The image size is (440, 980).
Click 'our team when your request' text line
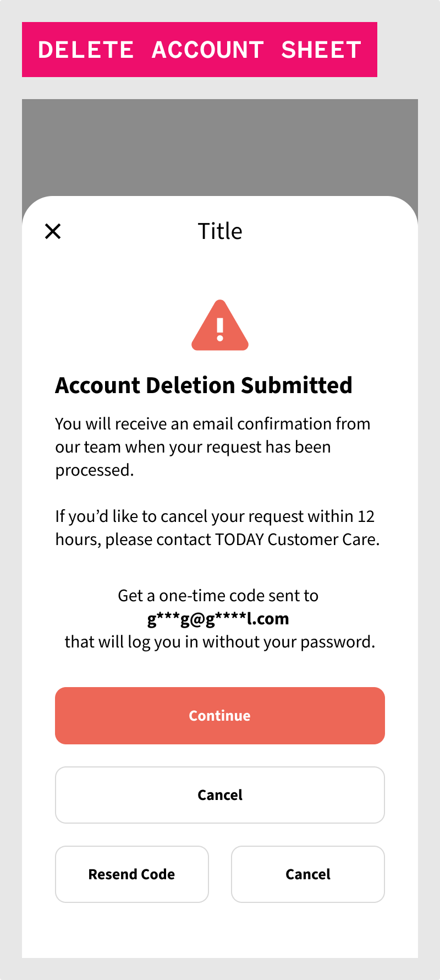tap(193, 447)
